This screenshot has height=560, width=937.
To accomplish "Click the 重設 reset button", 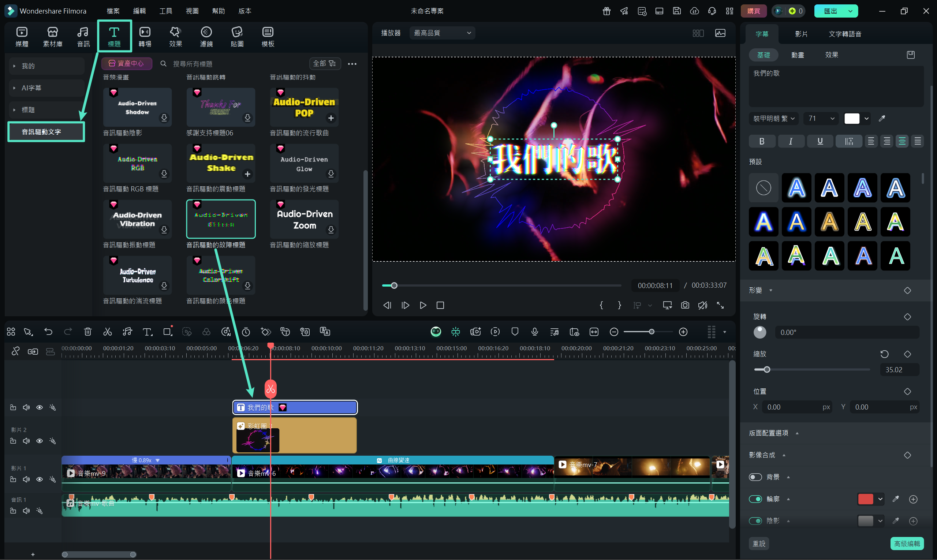I will [759, 544].
